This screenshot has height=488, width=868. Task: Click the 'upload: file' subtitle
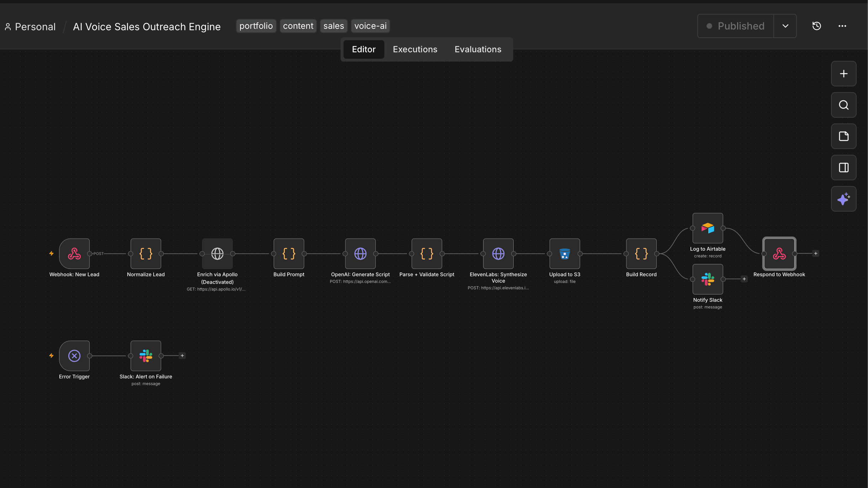coord(565,282)
